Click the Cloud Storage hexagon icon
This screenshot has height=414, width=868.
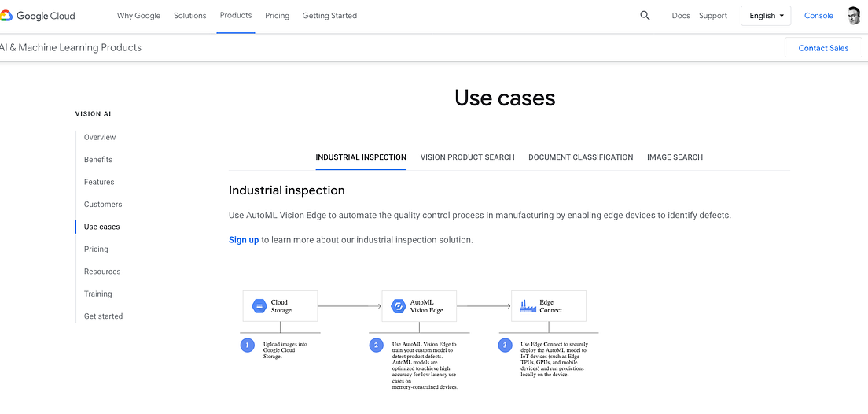[259, 306]
